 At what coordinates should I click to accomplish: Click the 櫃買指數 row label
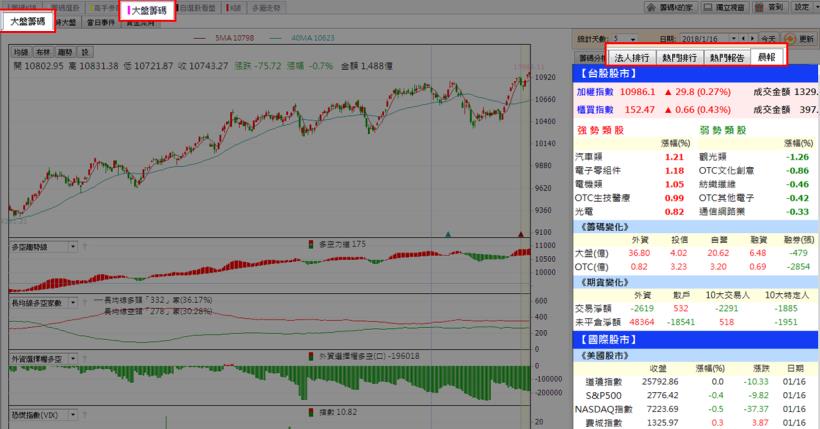click(595, 110)
